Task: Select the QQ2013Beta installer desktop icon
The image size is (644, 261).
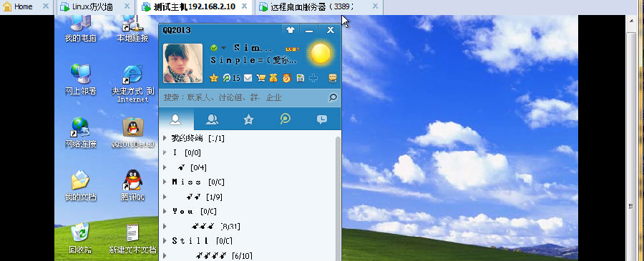Action: point(132,132)
